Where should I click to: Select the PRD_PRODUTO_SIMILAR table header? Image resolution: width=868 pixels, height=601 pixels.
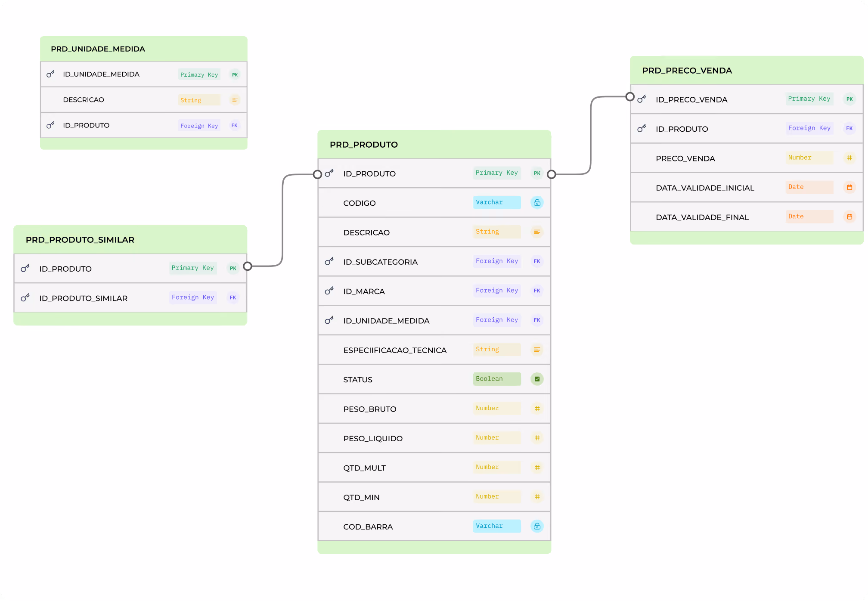point(130,239)
